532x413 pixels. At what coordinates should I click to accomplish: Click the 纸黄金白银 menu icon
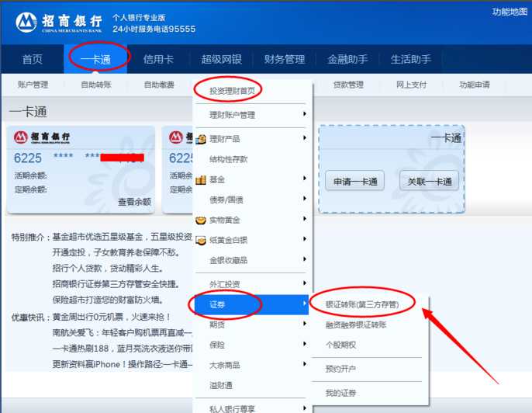(202, 240)
